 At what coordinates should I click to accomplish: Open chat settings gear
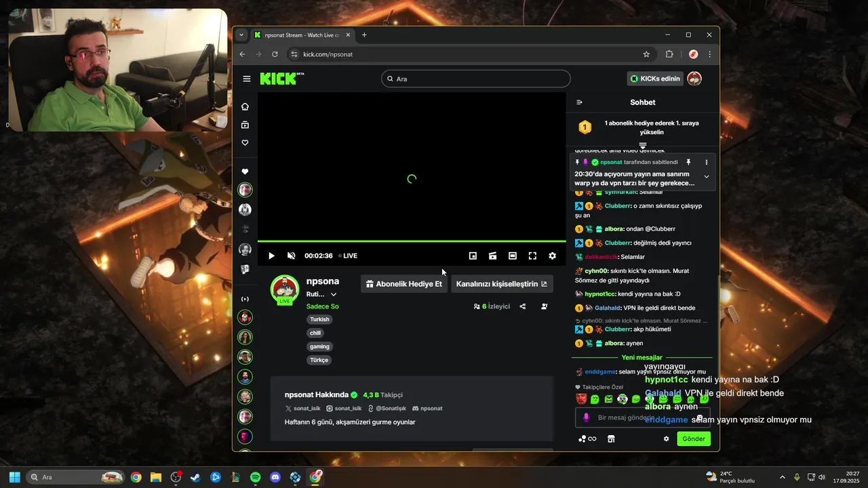click(666, 439)
